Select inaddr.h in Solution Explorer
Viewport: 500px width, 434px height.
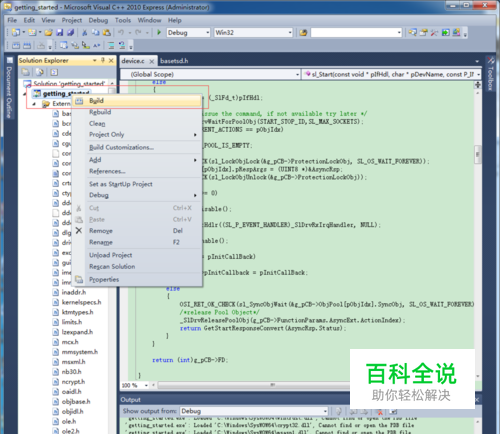74,292
